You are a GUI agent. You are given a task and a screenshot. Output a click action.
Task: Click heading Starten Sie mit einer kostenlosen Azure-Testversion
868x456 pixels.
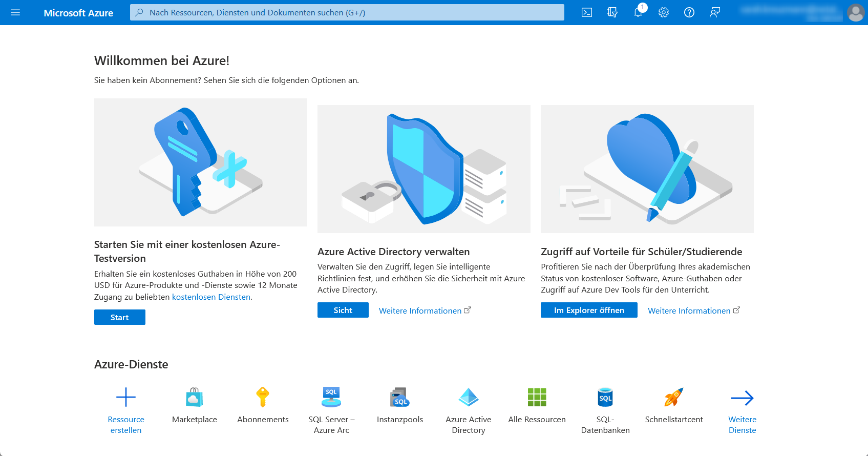tap(187, 251)
